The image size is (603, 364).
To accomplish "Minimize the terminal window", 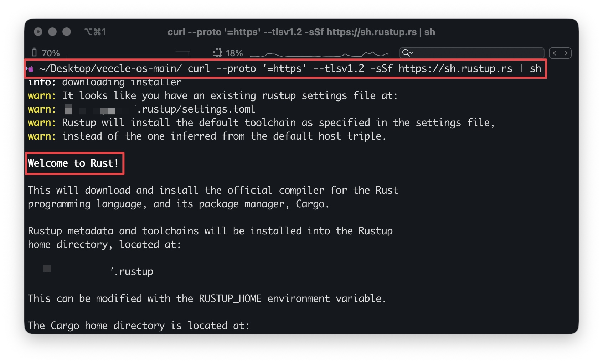I will [x=52, y=32].
